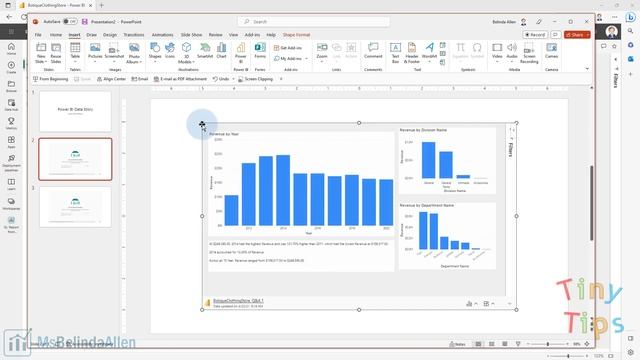
Task: Insert a Chart
Action: click(x=221, y=51)
